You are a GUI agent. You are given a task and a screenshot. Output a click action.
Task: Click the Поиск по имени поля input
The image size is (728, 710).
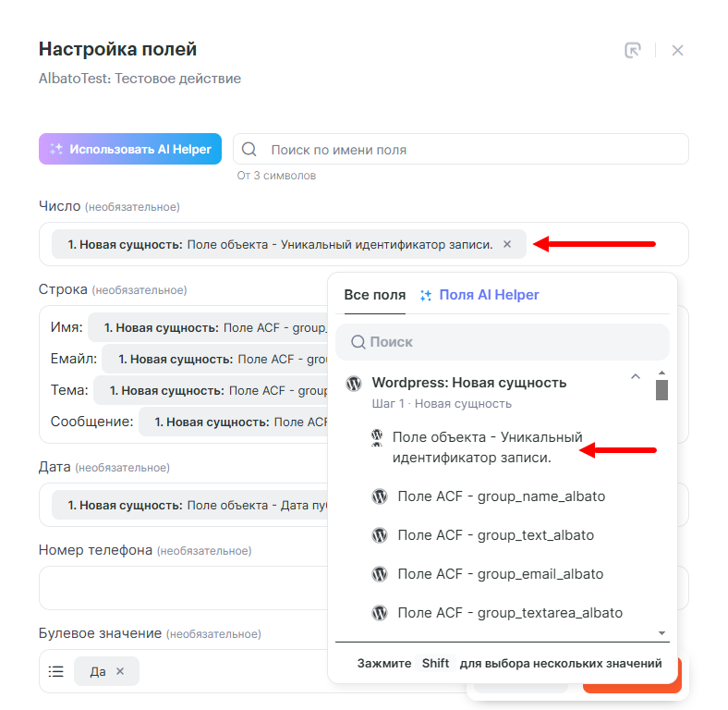(x=471, y=150)
